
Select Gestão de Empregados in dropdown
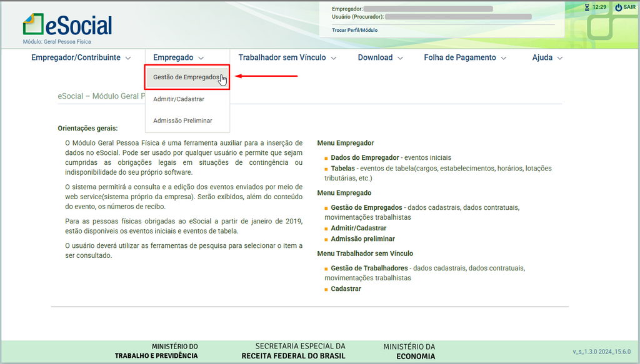186,77
